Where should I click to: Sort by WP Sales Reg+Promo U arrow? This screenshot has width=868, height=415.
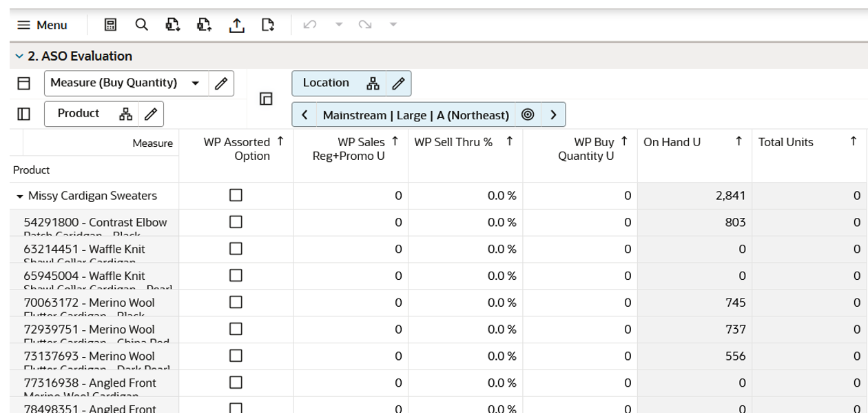(395, 141)
